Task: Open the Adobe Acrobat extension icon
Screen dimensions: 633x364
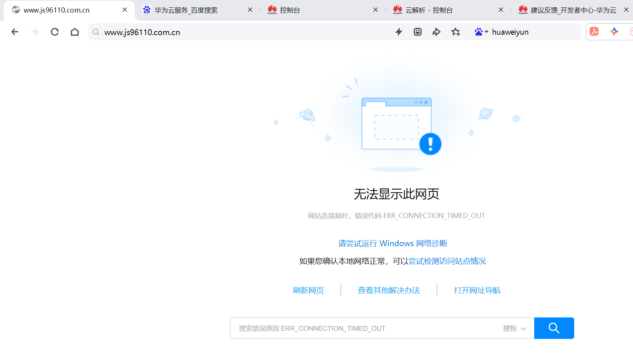Action: click(x=594, y=31)
